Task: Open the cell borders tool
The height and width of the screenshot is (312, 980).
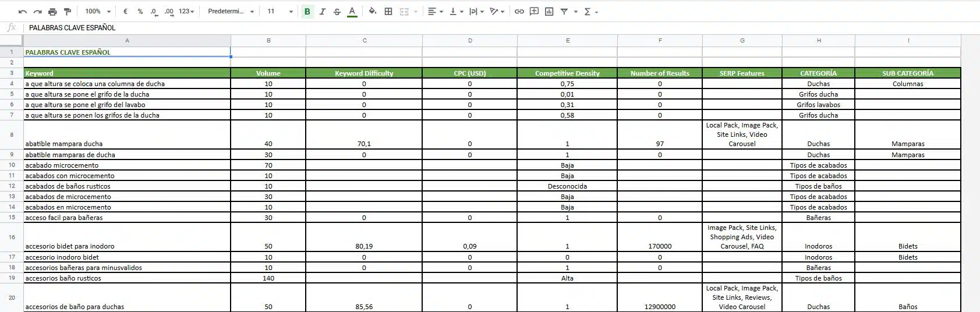Action: coord(388,12)
